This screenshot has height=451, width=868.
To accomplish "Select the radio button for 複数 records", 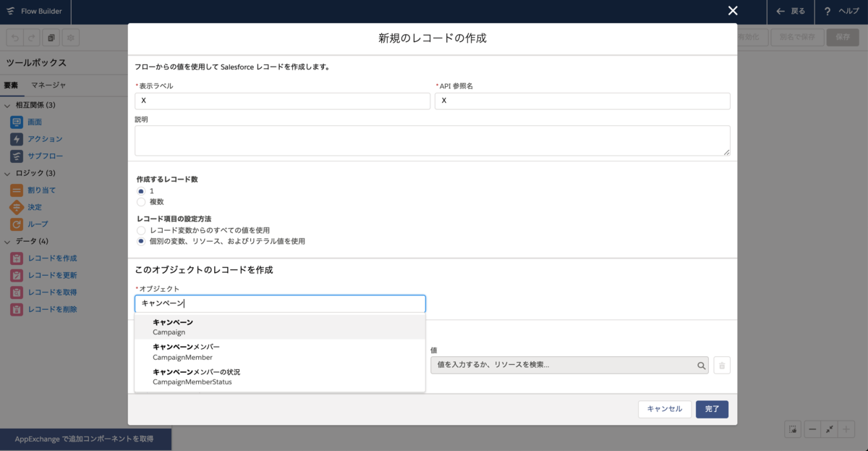I will (x=141, y=201).
